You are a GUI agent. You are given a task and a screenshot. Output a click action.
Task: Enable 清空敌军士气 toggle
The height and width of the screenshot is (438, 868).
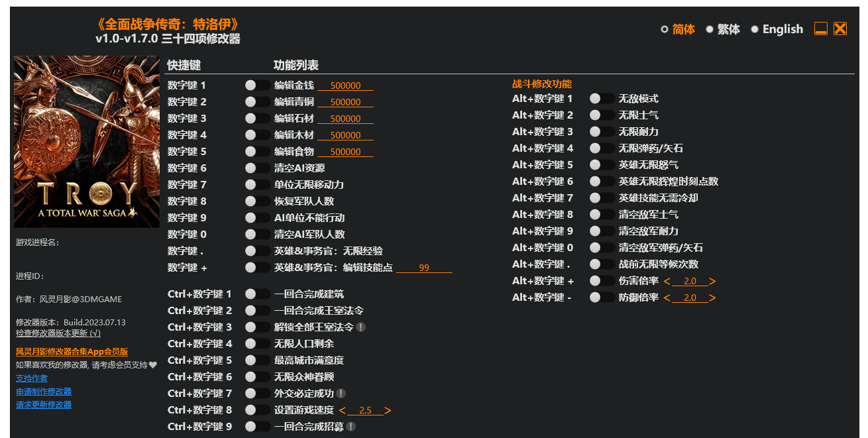[x=602, y=215]
